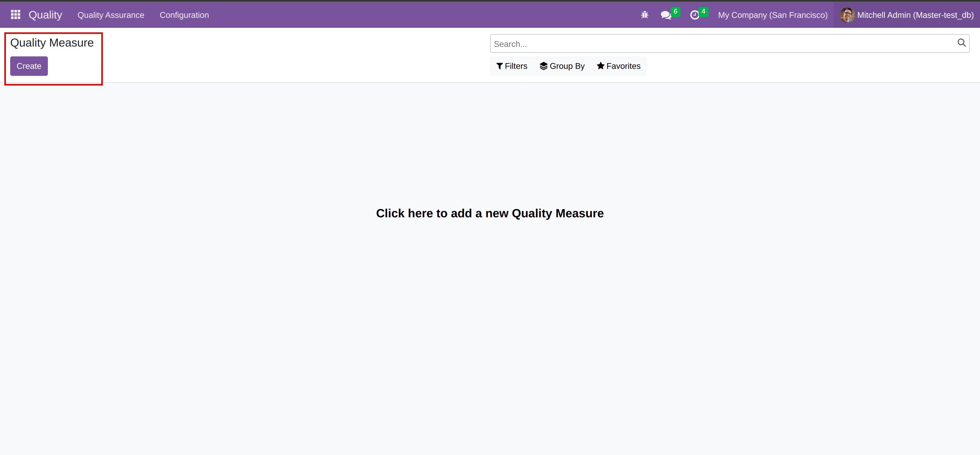The image size is (980, 455).
Task: Click the green 4 activities badge
Action: click(x=703, y=11)
